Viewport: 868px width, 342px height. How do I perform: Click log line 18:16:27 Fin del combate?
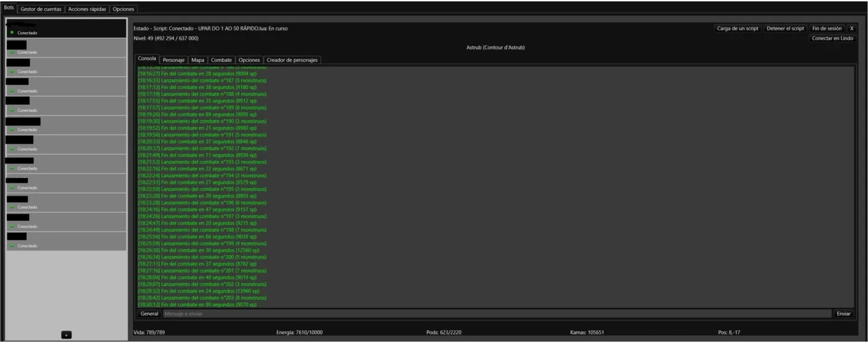(x=197, y=74)
